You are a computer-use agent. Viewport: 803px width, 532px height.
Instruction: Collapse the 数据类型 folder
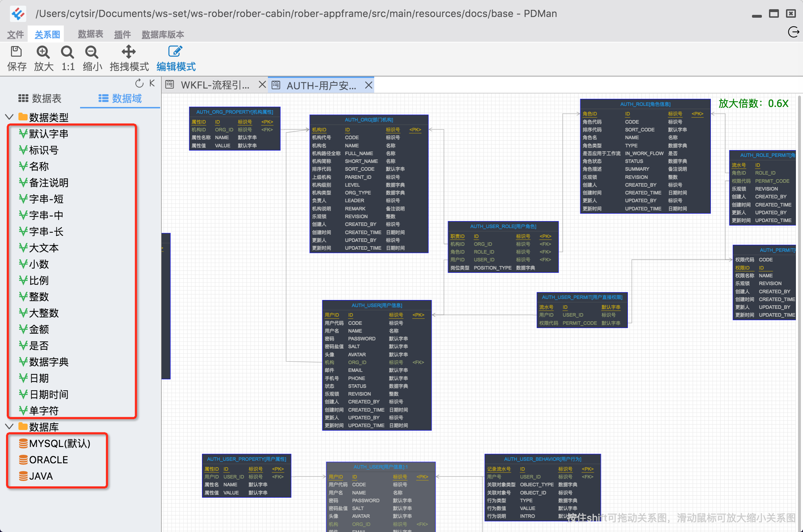(10, 117)
